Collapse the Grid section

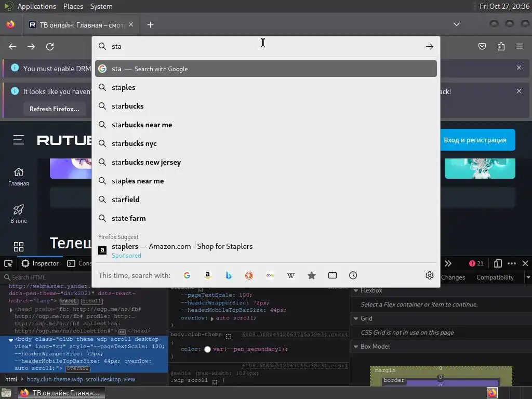356,318
